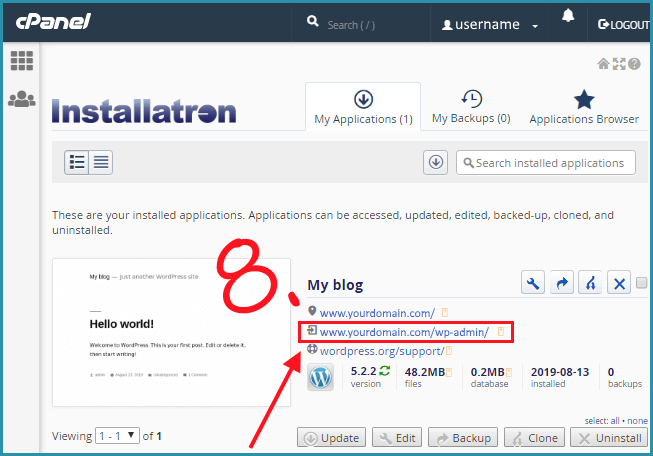
Task: Click the location pin icon by site URL
Action: coord(312,311)
